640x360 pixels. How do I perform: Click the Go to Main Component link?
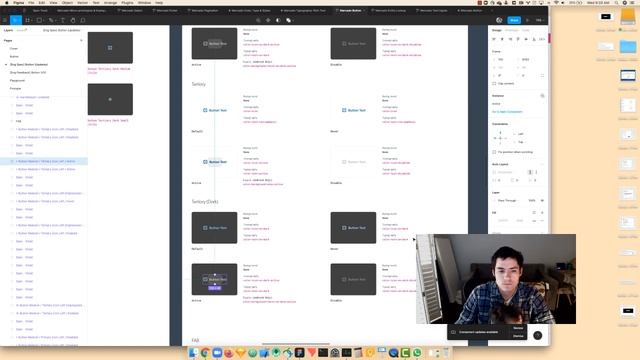(507, 112)
